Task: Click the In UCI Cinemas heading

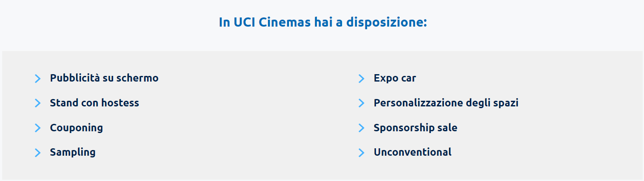Action: point(323,22)
